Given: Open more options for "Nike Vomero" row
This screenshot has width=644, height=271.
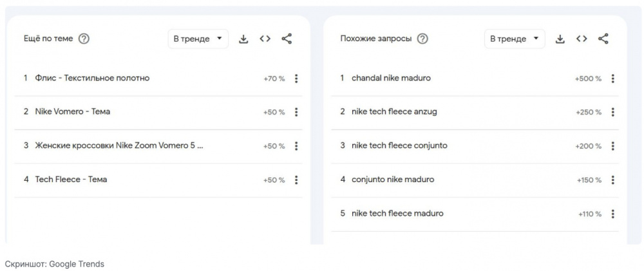Looking at the screenshot, I should (296, 112).
